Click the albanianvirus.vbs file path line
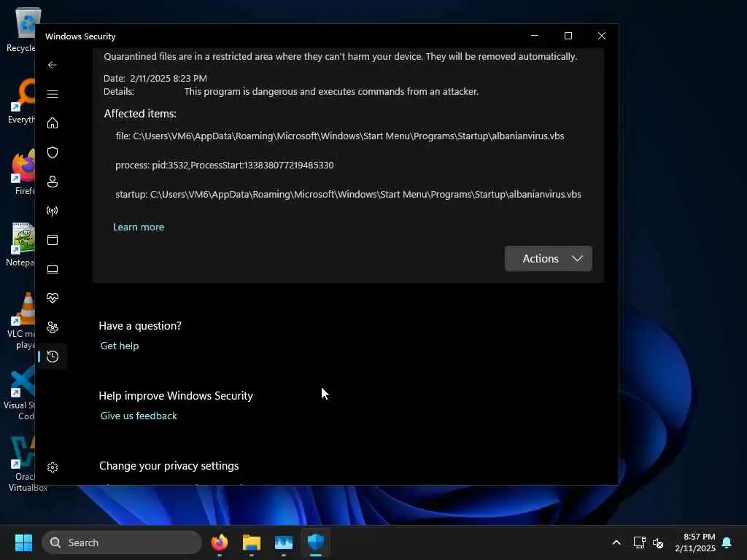 pyautogui.click(x=340, y=136)
